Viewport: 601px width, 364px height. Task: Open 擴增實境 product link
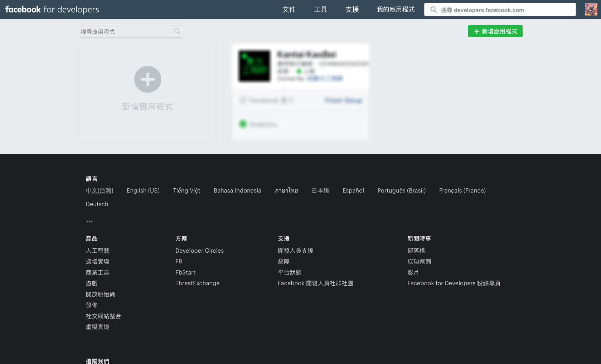pyautogui.click(x=98, y=262)
